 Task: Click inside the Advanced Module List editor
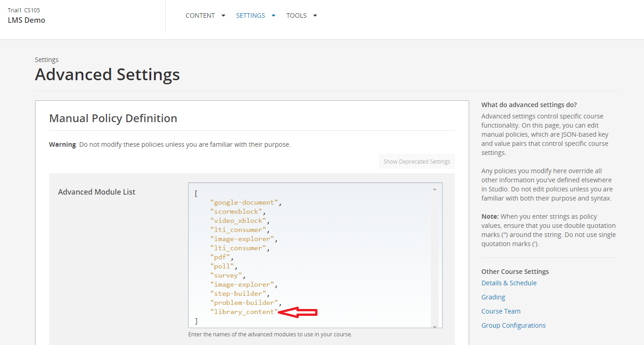[x=314, y=255]
